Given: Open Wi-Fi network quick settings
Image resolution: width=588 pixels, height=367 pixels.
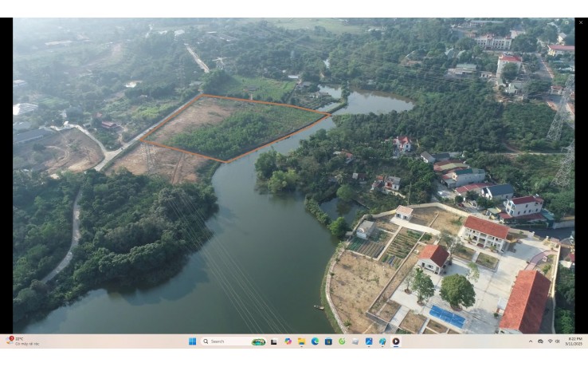Looking at the screenshot, I should pyautogui.click(x=550, y=341).
